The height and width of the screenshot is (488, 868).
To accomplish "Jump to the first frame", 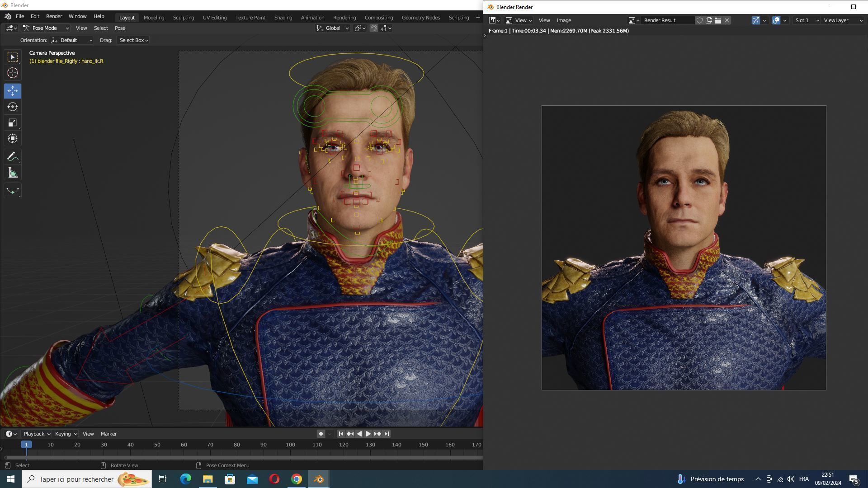I will click(341, 434).
